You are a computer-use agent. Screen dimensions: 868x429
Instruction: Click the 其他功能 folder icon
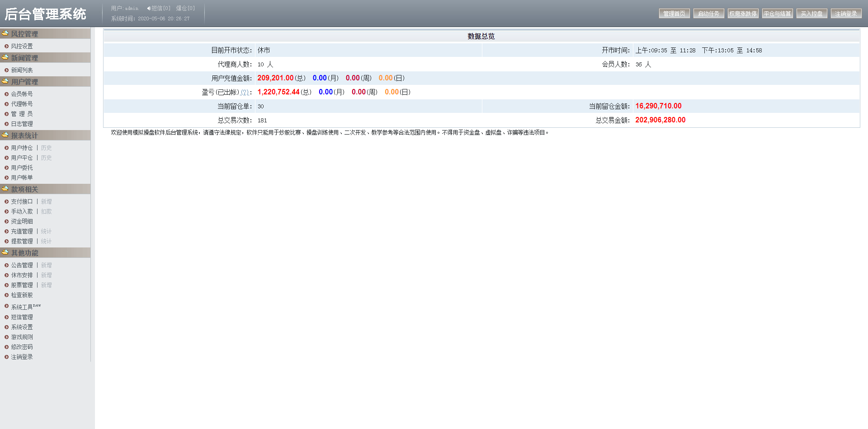[x=5, y=252]
